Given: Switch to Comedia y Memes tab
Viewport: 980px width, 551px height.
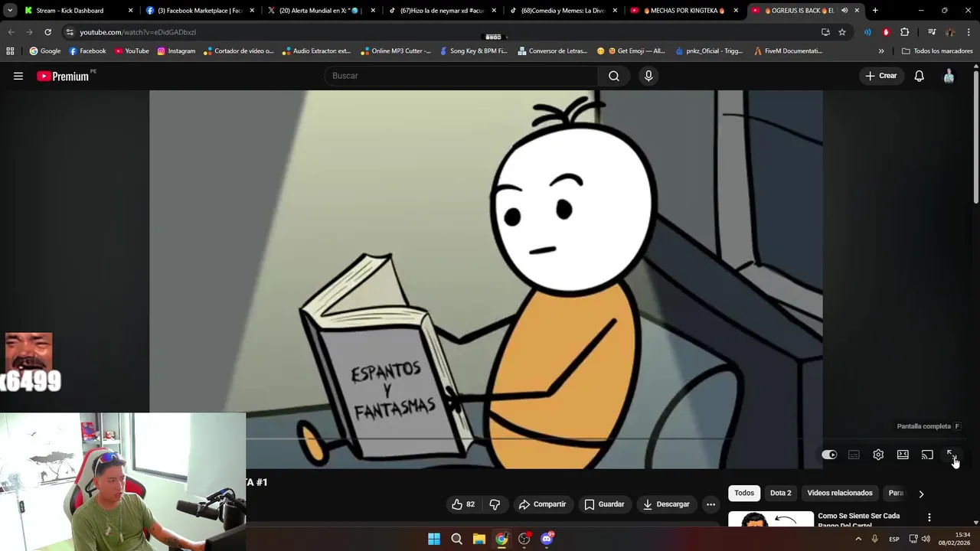Looking at the screenshot, I should pos(563,11).
